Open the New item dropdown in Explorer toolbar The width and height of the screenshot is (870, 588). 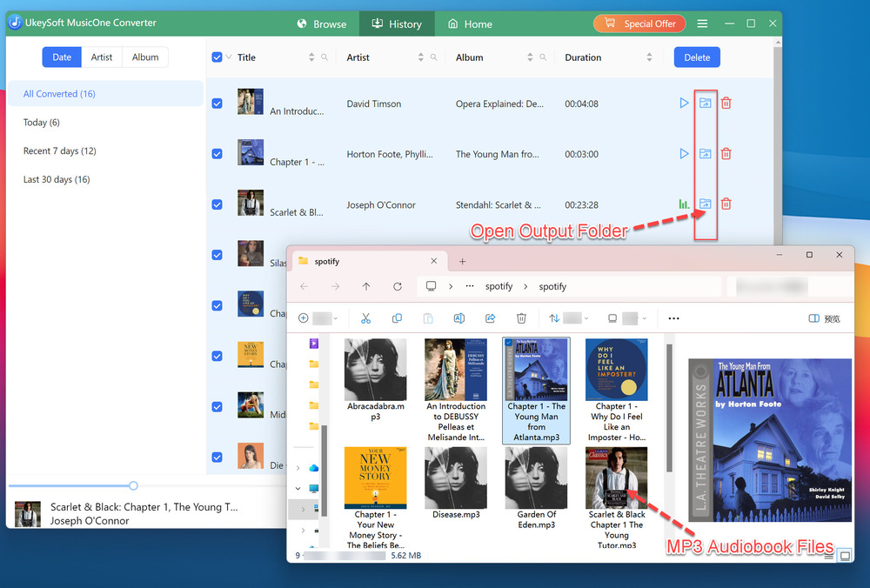318,318
